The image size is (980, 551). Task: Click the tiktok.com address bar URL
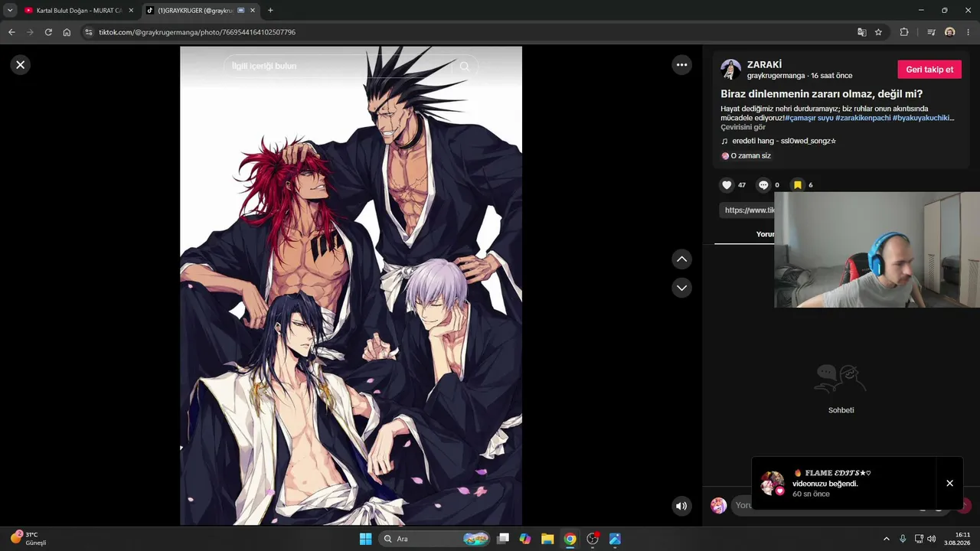(x=197, y=32)
